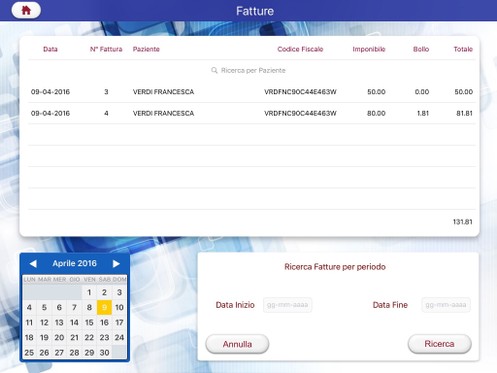This screenshot has height=373, width=497.
Task: Click the Codice Fiscale column header
Action: coord(300,49)
